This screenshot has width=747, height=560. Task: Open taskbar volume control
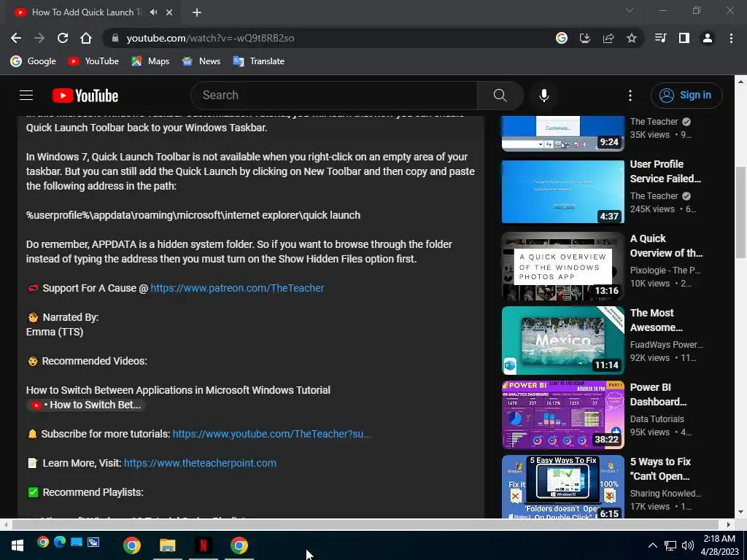pos(687,545)
